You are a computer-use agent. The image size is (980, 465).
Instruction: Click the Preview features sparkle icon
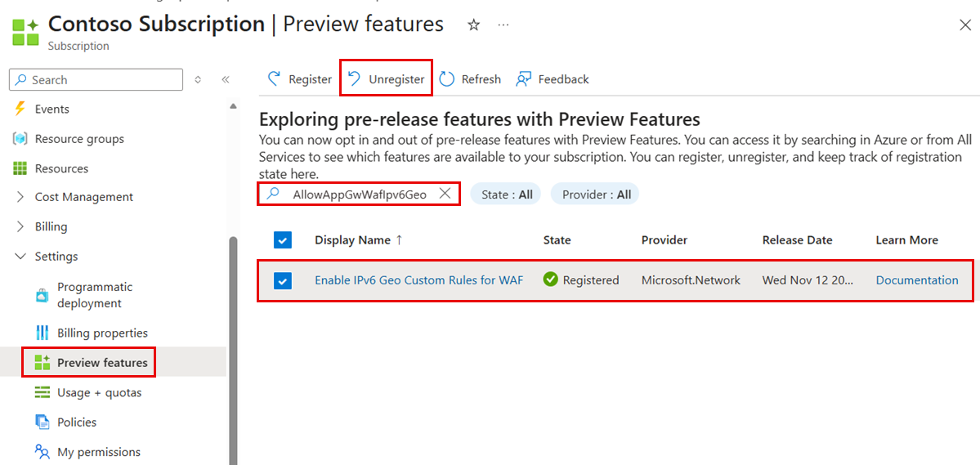42,363
